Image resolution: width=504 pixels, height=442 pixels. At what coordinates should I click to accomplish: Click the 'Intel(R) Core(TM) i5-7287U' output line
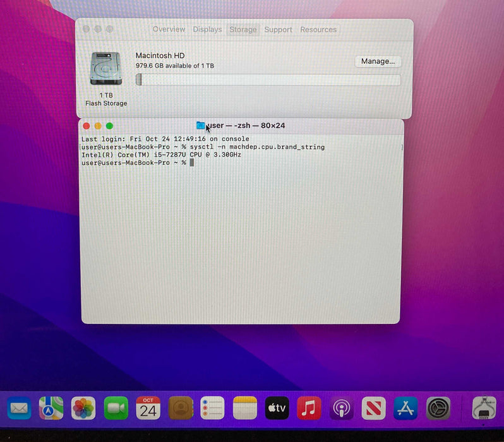click(161, 155)
